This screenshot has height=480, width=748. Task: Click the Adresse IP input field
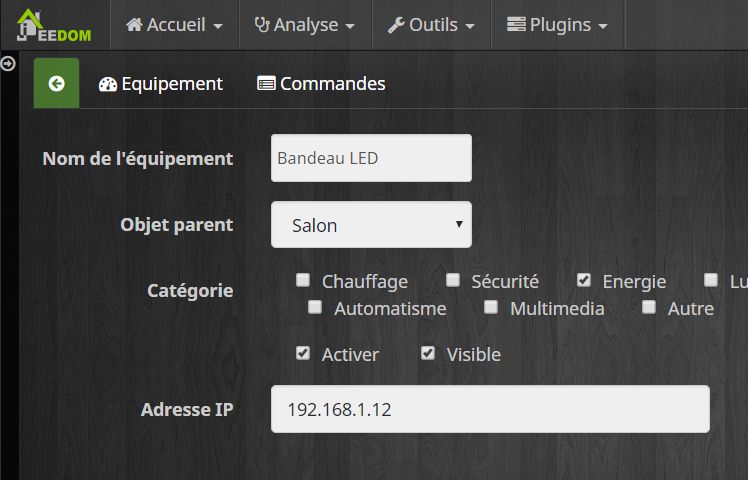pos(490,409)
